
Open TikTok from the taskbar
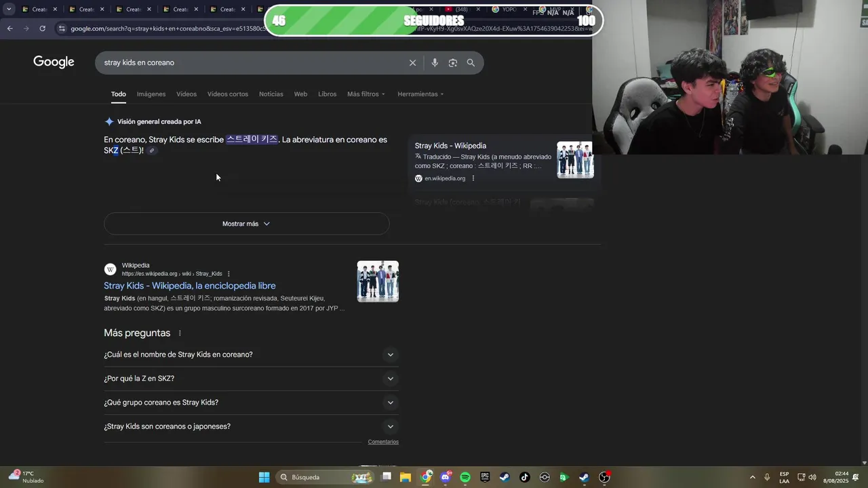[x=524, y=477]
